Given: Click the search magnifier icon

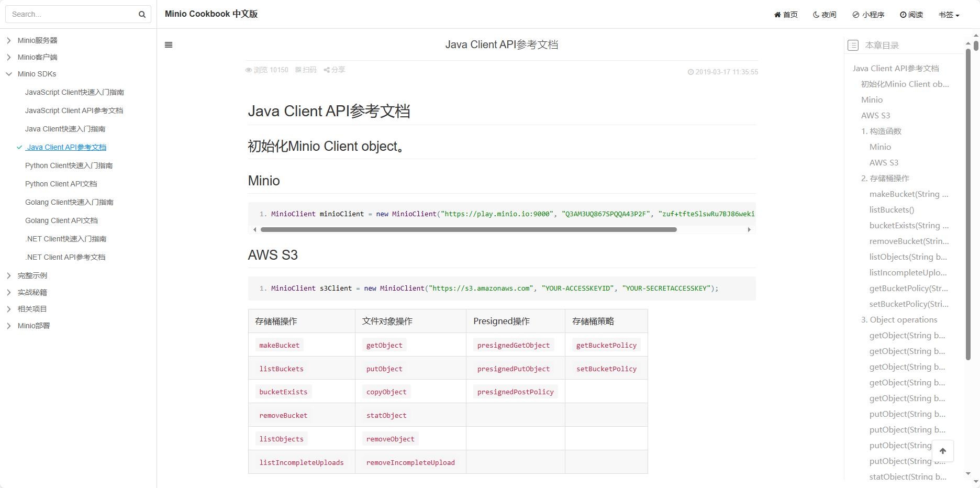Looking at the screenshot, I should coord(142,15).
